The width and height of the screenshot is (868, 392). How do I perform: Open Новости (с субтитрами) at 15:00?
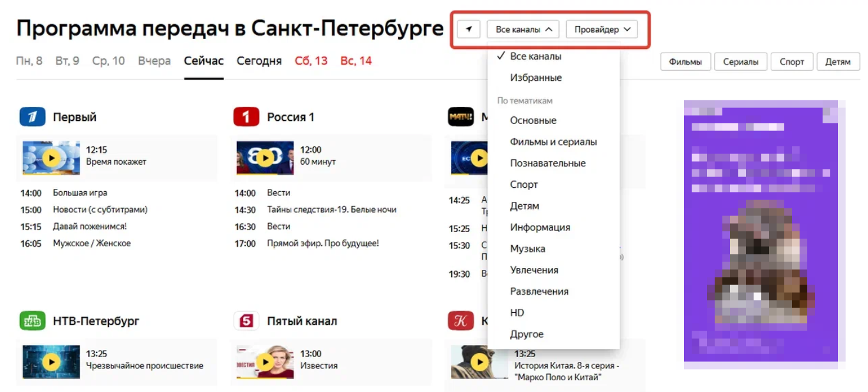[x=100, y=210]
